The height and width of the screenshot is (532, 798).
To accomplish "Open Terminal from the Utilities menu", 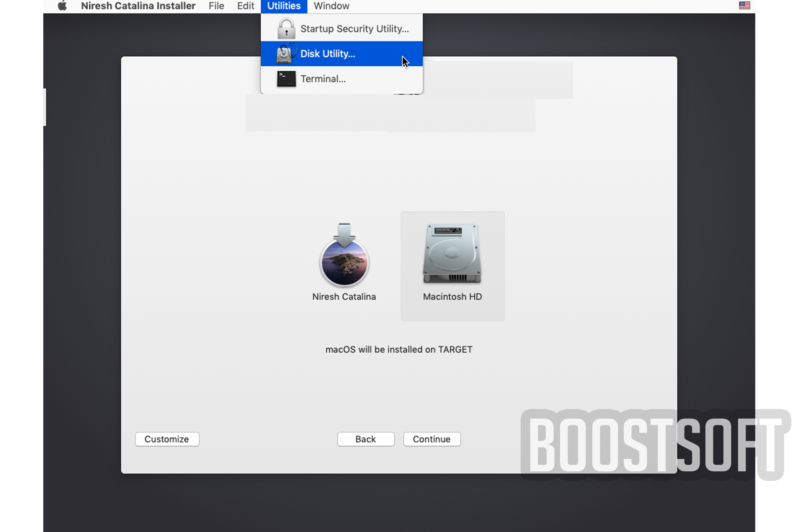I will (x=342, y=79).
